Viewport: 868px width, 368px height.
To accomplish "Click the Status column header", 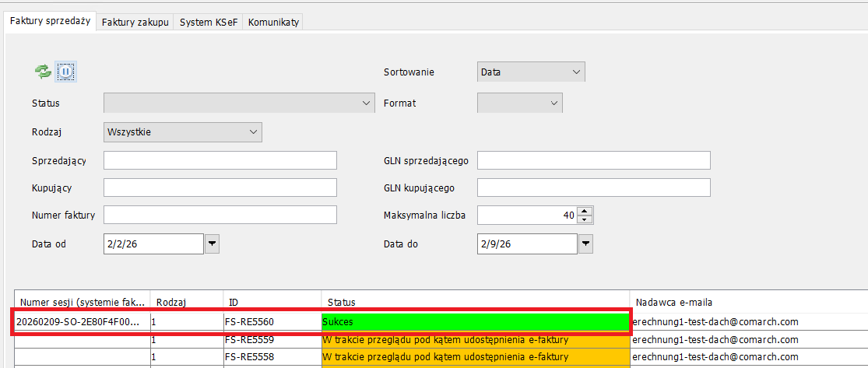I will 476,302.
